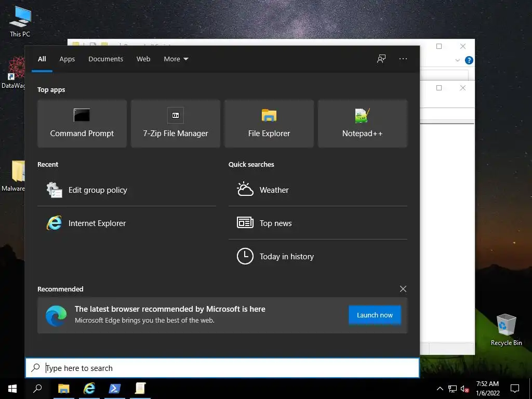This screenshot has height=399, width=532.
Task: Click the taskbar search magnifier icon
Action: point(37,389)
